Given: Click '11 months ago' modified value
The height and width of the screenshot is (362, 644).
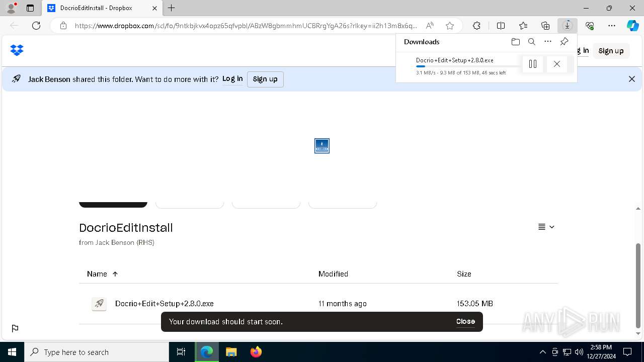Looking at the screenshot, I should point(342,304).
